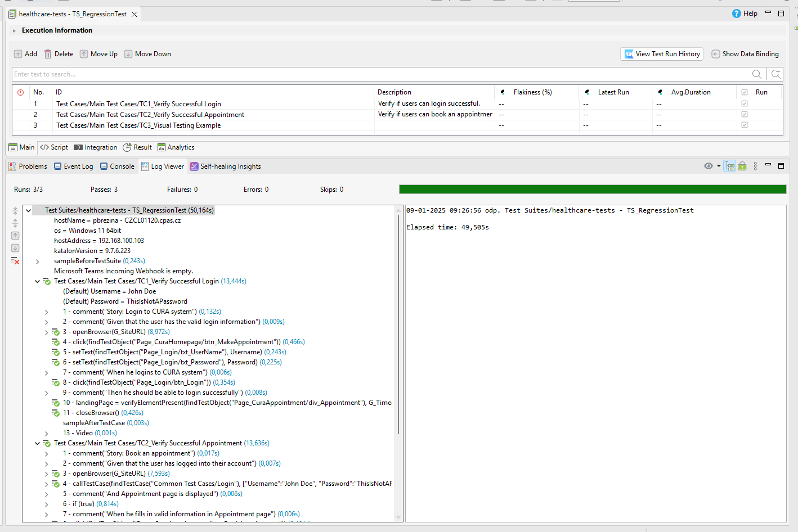Click passed icon beside step 4 btn_MakeAppointment click
798x532 pixels.
click(x=56, y=342)
